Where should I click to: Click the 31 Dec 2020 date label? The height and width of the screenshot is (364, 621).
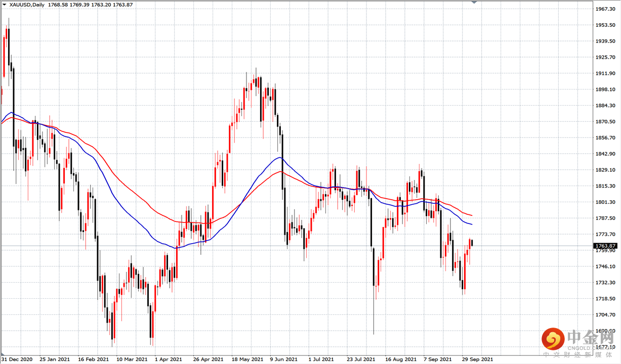[x=17, y=359]
